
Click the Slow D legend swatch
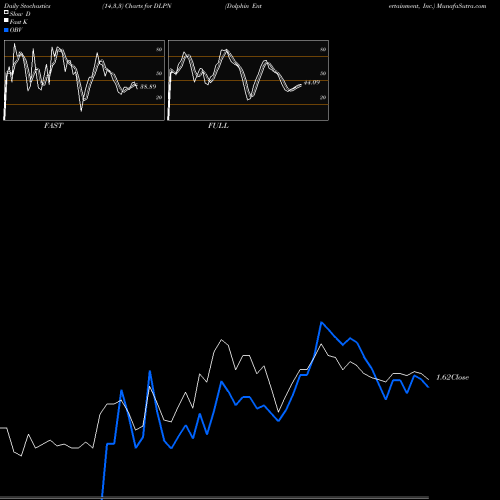pyautogui.click(x=6, y=13)
